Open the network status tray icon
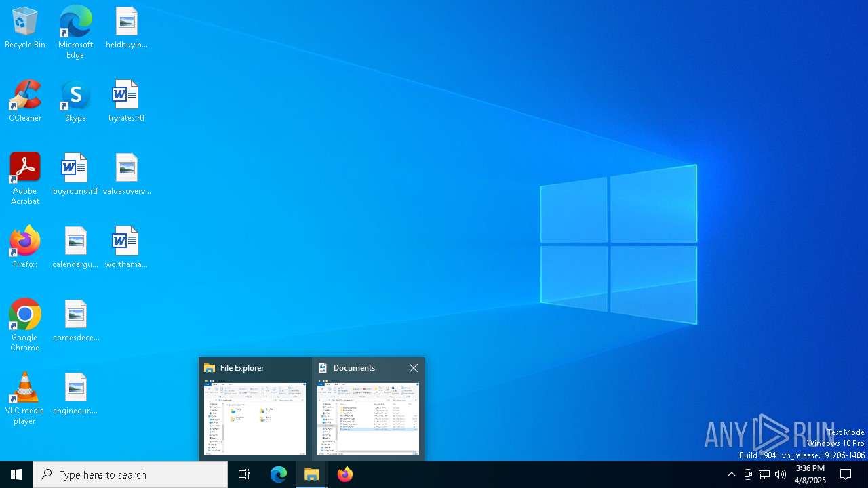 click(764, 474)
